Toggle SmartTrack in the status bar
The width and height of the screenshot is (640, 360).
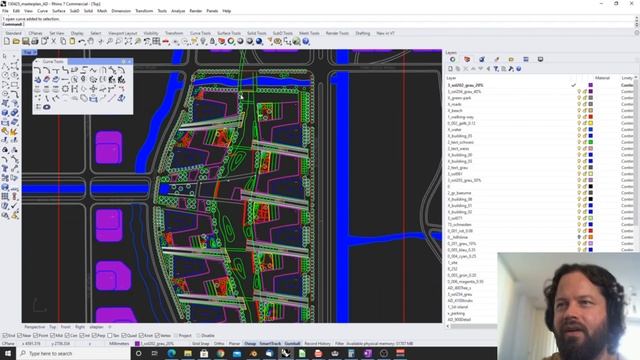coord(270,344)
